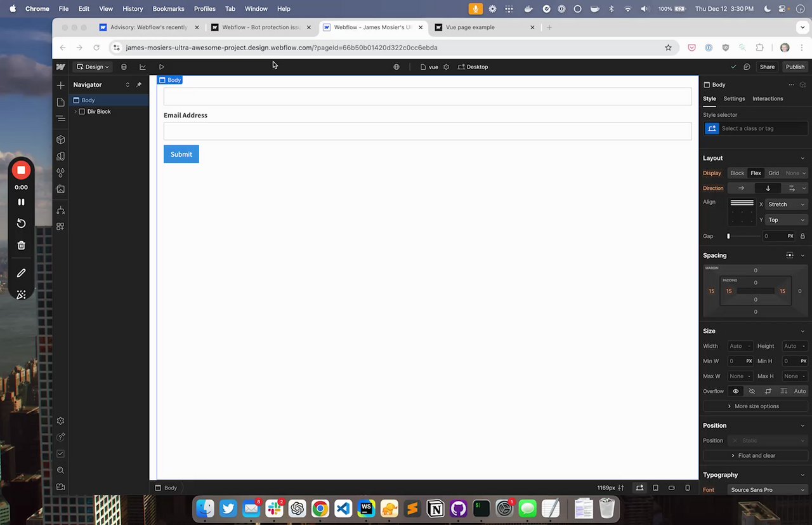The image size is (812, 525).
Task: Click the Email Address input field
Action: point(428,131)
